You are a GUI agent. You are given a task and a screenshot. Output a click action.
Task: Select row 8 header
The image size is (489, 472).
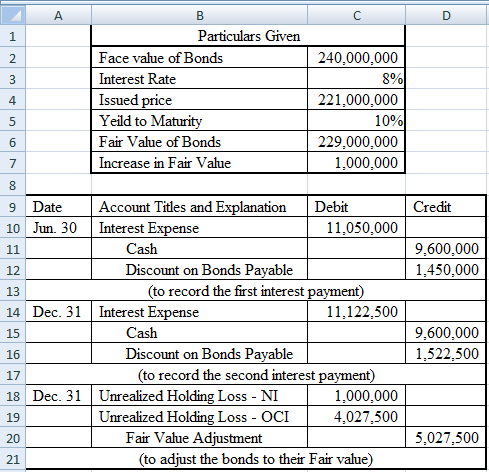coord(13,184)
